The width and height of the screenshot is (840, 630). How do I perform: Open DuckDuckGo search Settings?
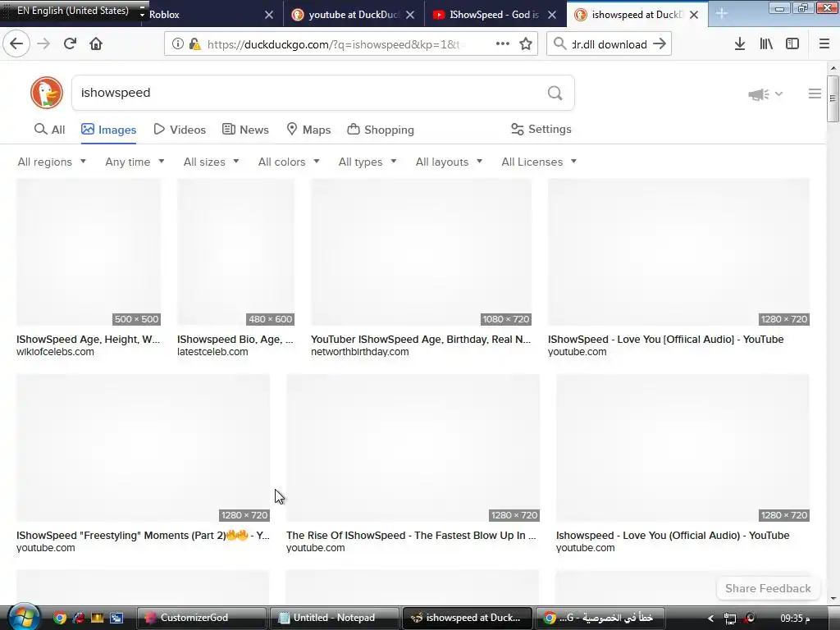[541, 129]
